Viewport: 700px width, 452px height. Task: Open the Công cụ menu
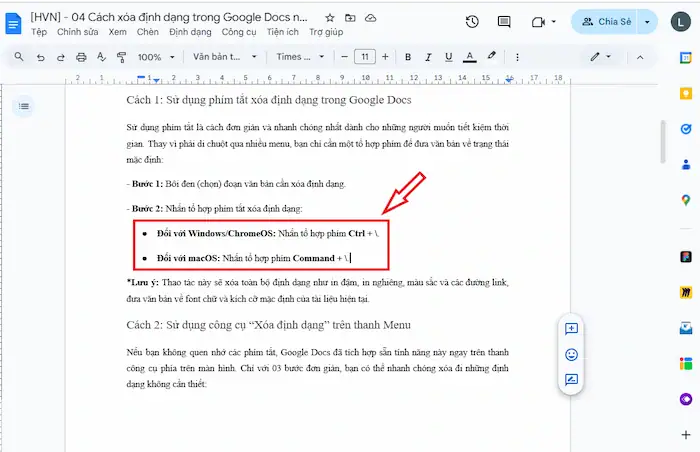pyautogui.click(x=238, y=32)
